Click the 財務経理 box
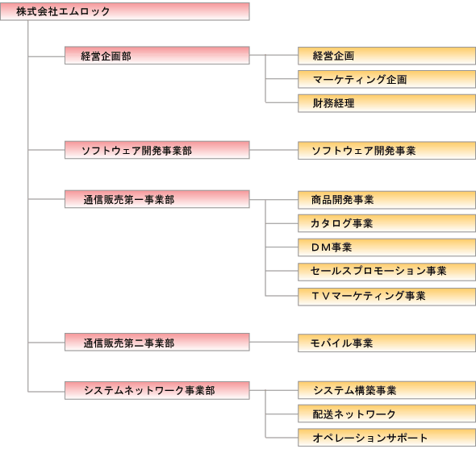 click(x=386, y=103)
